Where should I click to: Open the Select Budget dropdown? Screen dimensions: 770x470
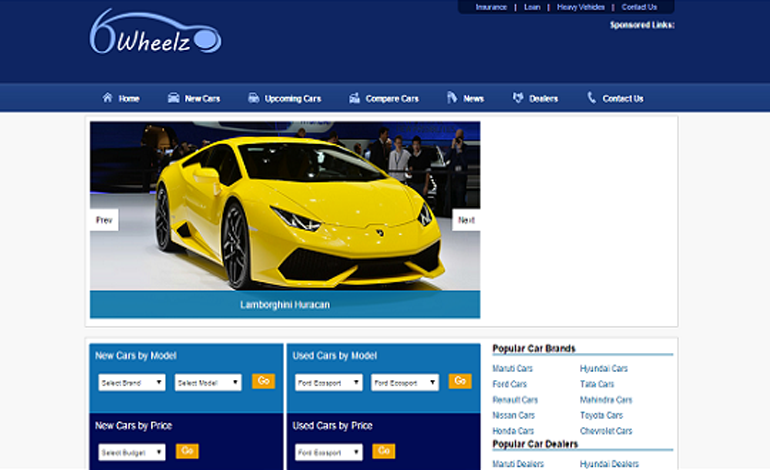point(132,452)
